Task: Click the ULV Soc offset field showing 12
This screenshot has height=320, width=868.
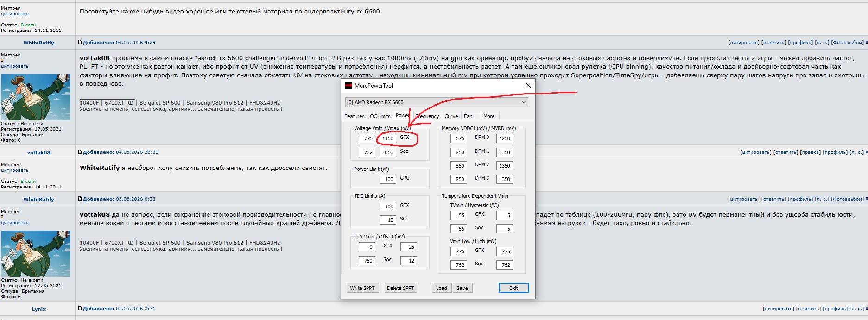Action: point(409,261)
